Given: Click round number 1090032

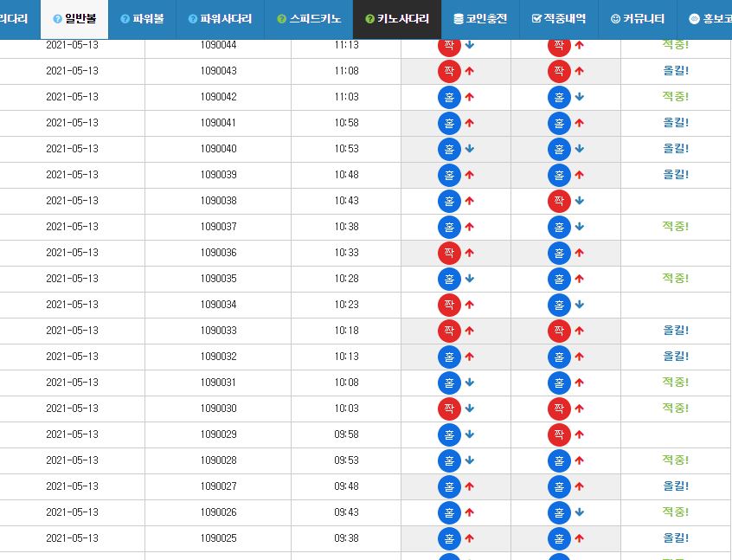Looking at the screenshot, I should tap(219, 357).
